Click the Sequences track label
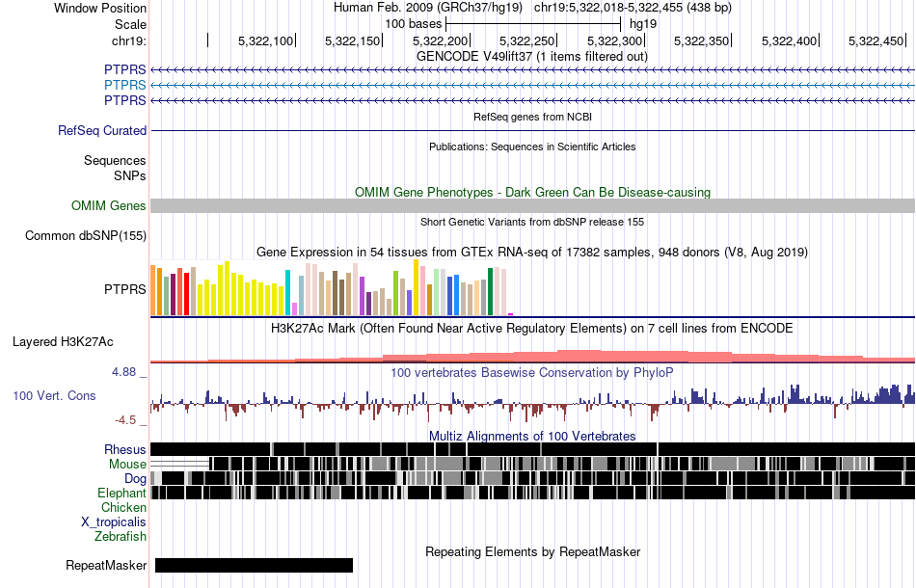This screenshot has height=588, width=916. click(x=115, y=161)
